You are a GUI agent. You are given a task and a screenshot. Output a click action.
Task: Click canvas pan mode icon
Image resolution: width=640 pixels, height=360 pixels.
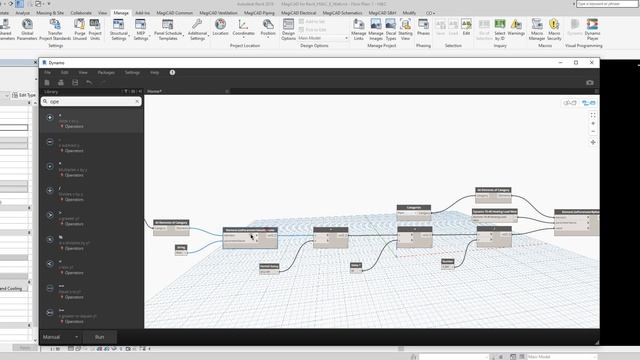[x=593, y=142]
